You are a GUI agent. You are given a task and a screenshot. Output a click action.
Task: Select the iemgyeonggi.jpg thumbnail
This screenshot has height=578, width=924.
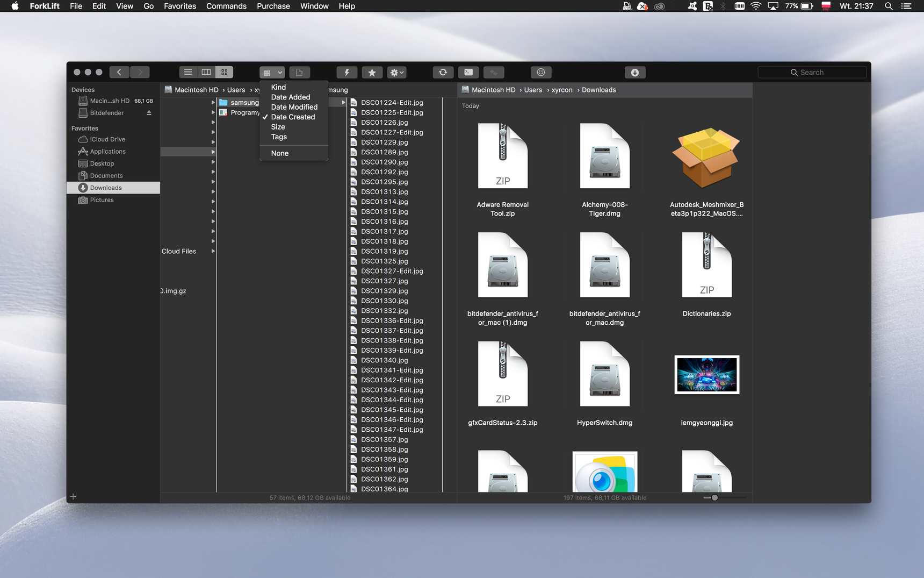[707, 375]
